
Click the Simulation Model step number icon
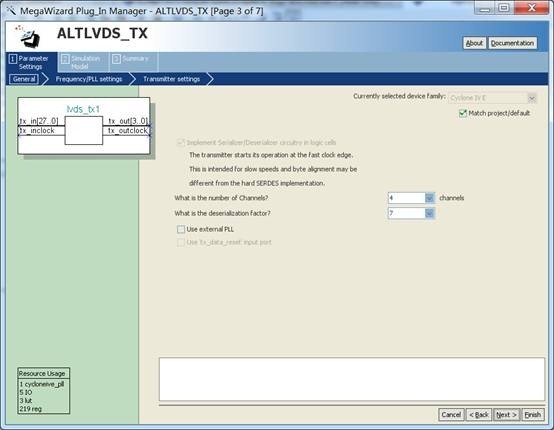click(x=65, y=59)
